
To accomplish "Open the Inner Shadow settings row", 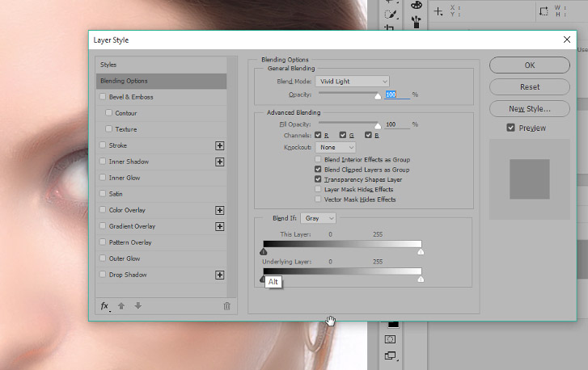I will pos(162,162).
